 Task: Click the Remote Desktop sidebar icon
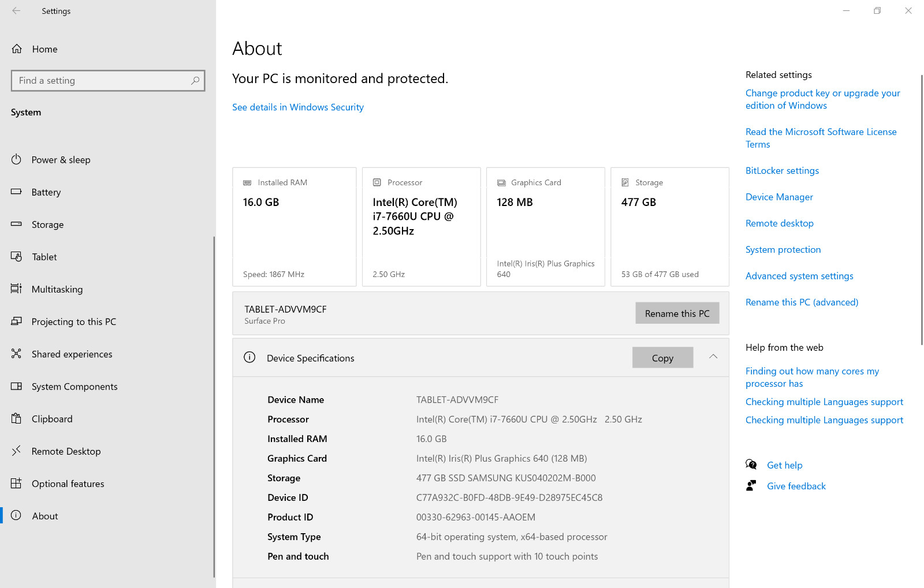click(16, 451)
